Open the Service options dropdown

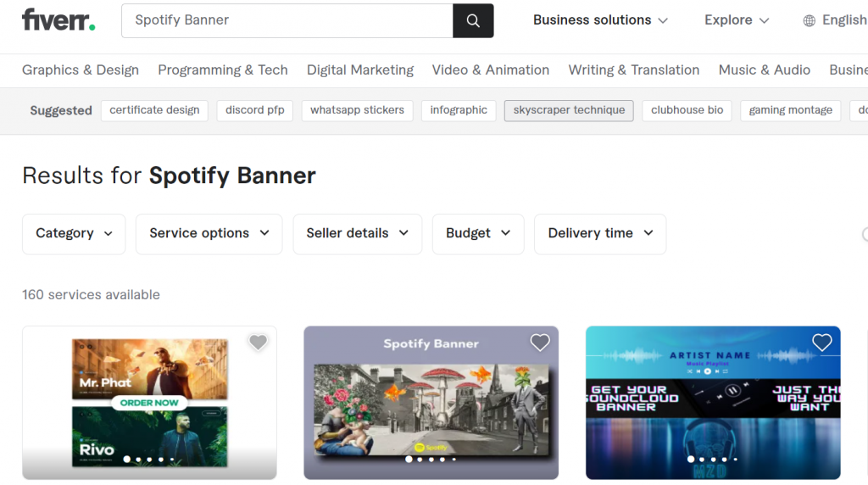click(209, 233)
